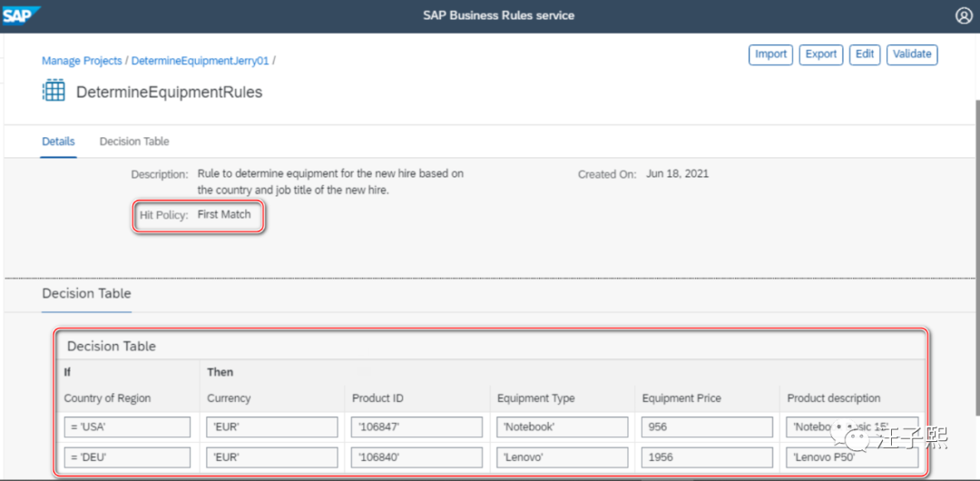Click the Product description column header
The image size is (980, 481).
click(834, 398)
